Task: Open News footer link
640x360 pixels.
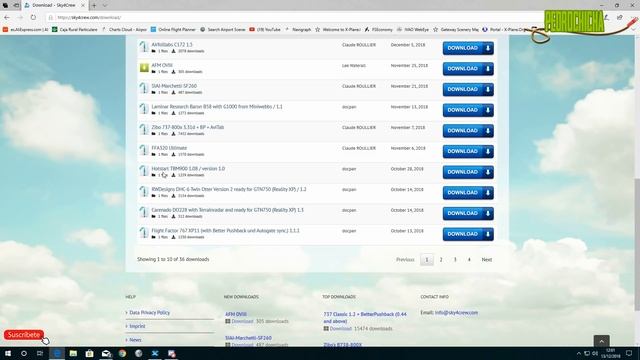Action: 135,340
